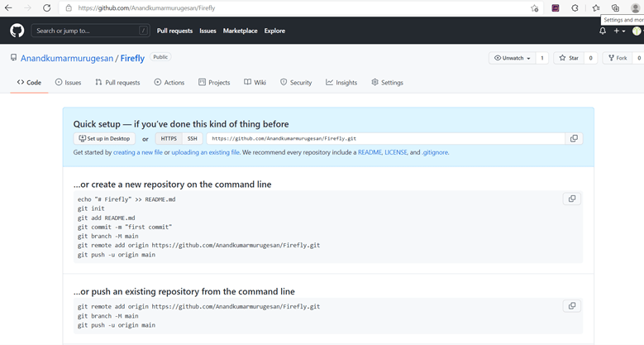644x345 pixels.
Task: Open Issues in top navigation
Action: (x=208, y=31)
